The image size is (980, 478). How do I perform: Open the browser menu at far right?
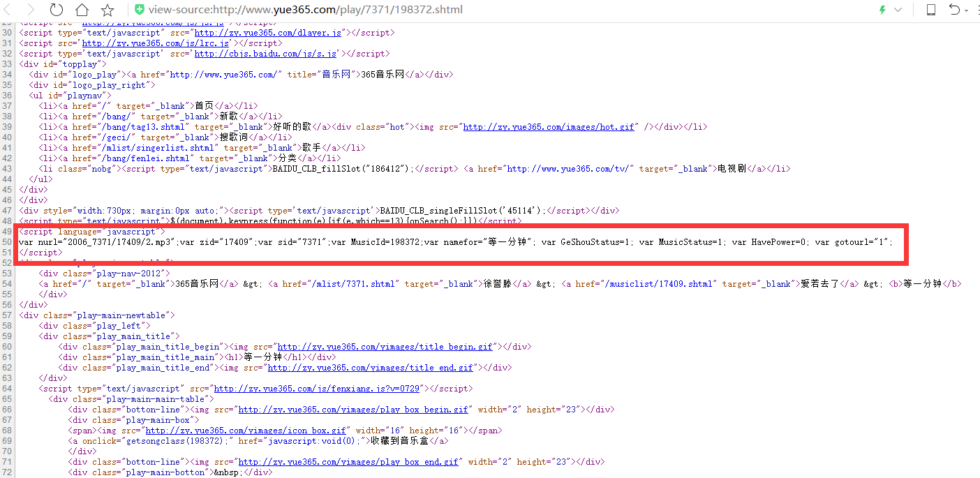(977, 10)
